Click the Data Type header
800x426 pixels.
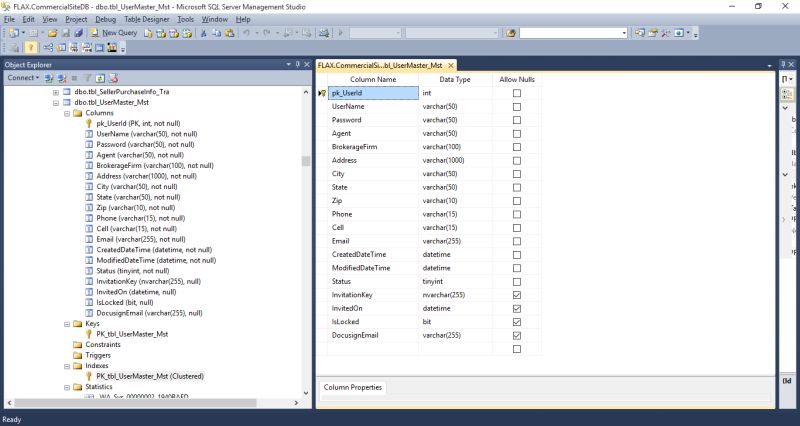455,80
